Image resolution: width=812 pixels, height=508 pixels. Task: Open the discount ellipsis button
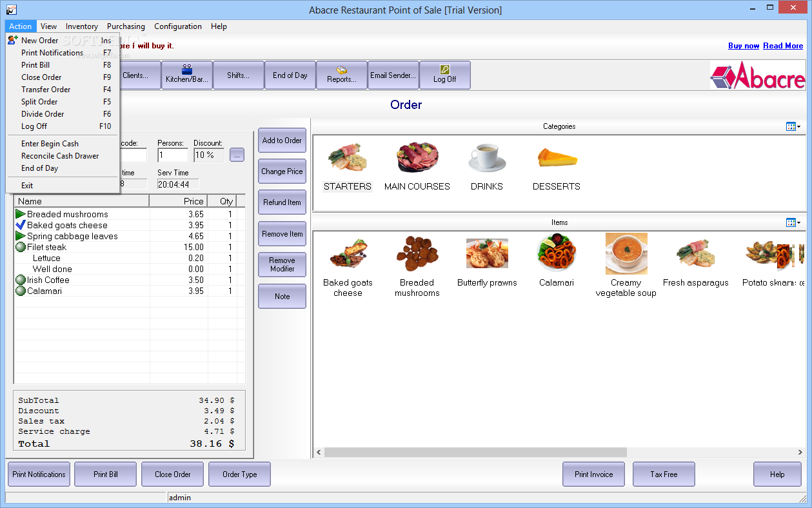point(237,155)
